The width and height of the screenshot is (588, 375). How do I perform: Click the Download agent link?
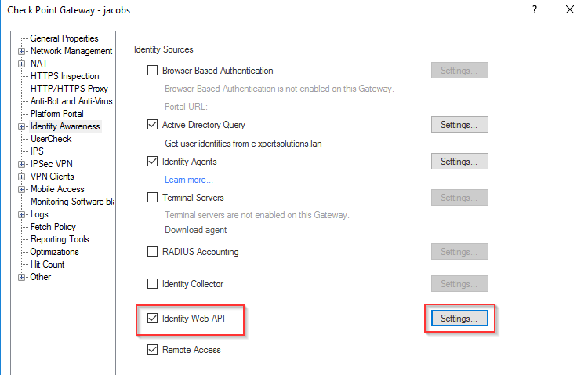[x=195, y=230]
